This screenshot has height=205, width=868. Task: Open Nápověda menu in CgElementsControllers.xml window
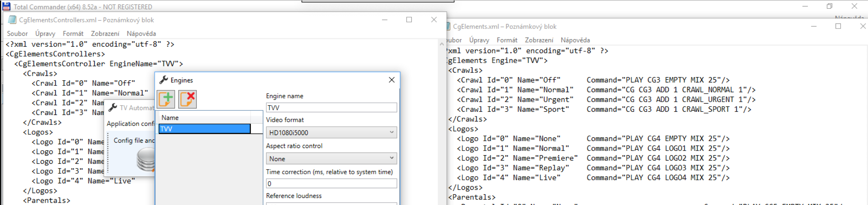(x=141, y=34)
